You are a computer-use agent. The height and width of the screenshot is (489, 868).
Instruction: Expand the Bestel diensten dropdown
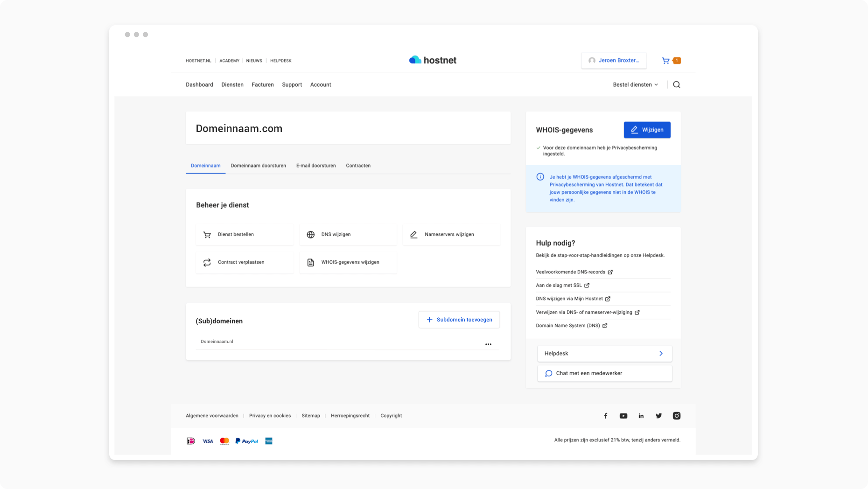tap(635, 84)
